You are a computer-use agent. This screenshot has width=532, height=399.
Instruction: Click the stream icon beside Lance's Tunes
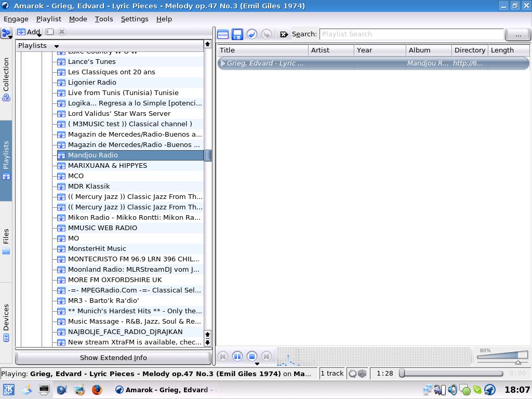pos(61,62)
